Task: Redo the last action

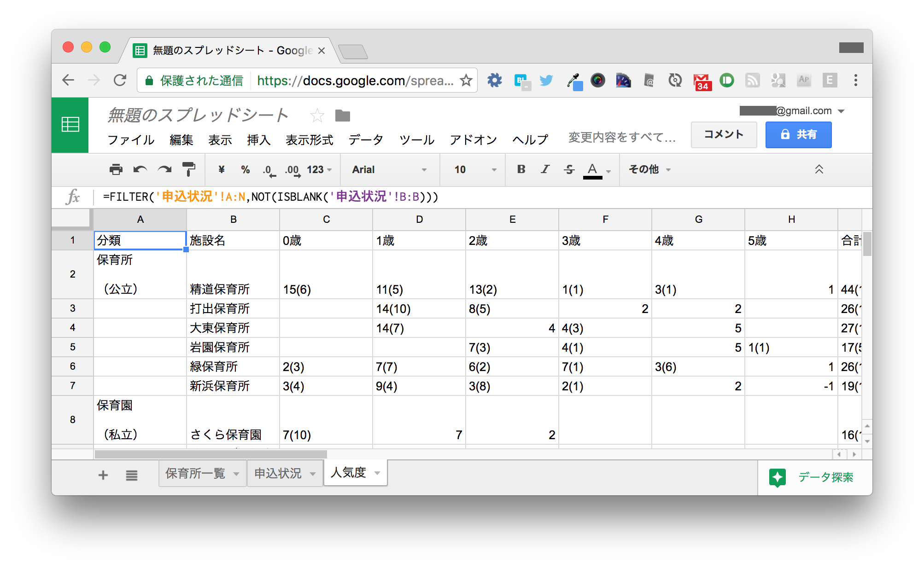Action: (164, 169)
